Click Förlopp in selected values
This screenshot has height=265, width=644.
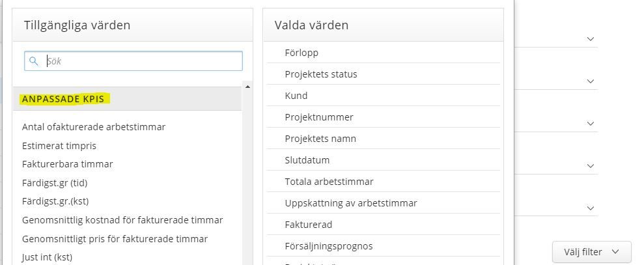coord(301,53)
